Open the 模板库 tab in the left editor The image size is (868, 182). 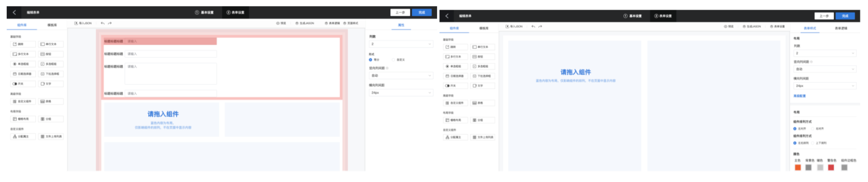(x=52, y=25)
